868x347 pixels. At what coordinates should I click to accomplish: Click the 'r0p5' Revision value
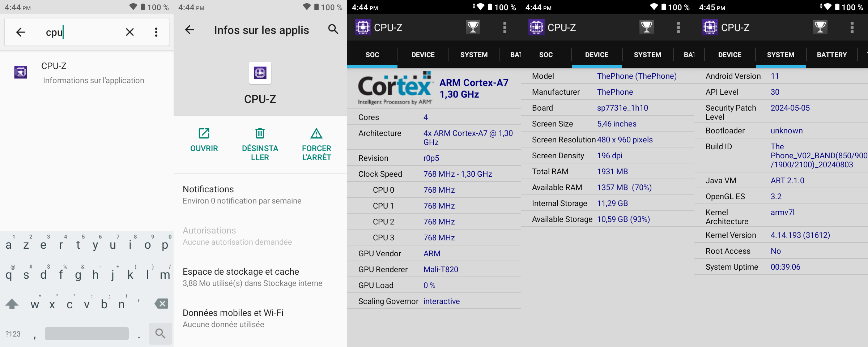pyautogui.click(x=431, y=158)
